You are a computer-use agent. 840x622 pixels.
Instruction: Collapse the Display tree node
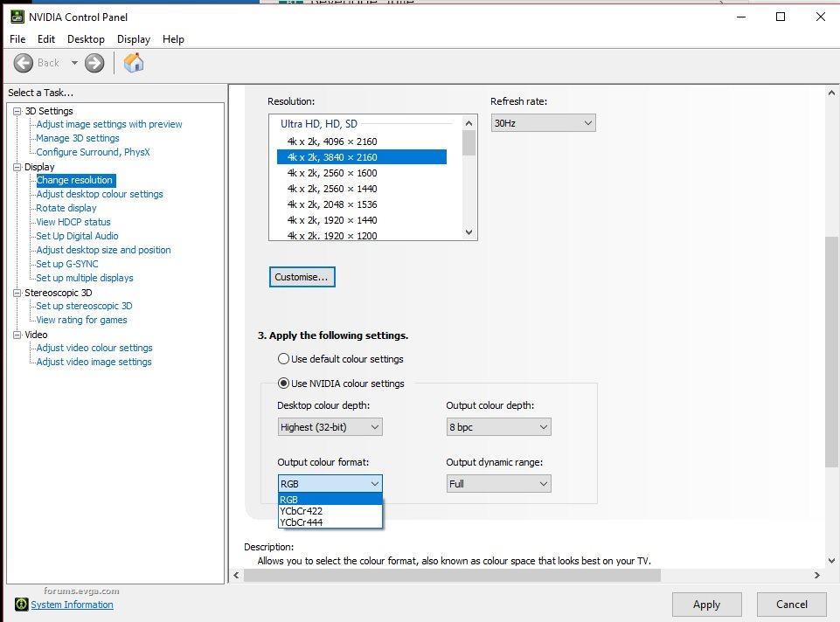(x=17, y=167)
